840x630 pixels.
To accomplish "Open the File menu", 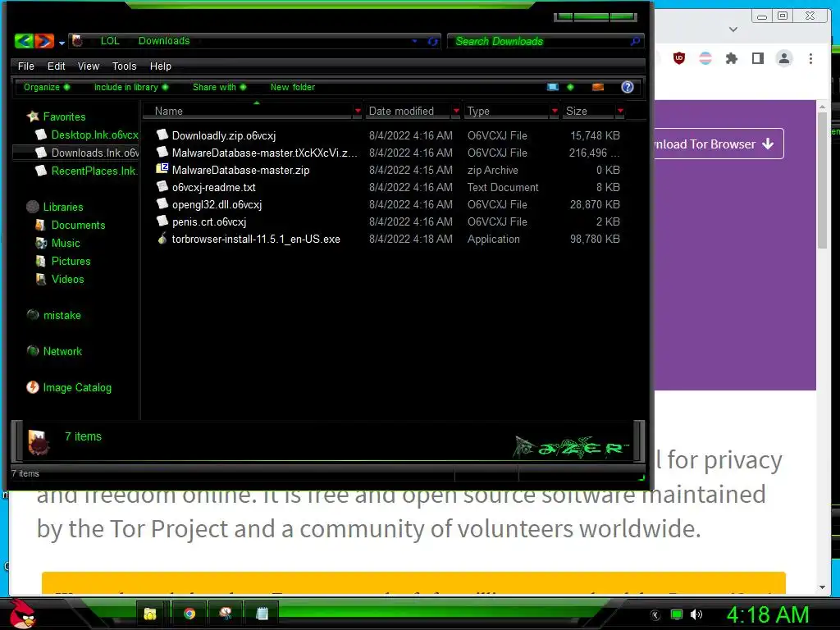I will (x=25, y=66).
